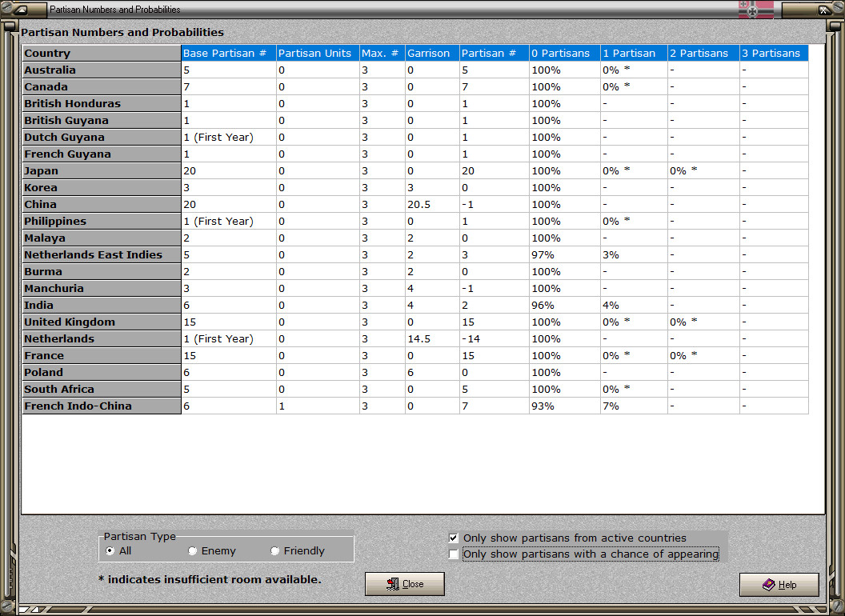The image size is (845, 616).
Task: Click the 1 Partisan column header
Action: 634,53
